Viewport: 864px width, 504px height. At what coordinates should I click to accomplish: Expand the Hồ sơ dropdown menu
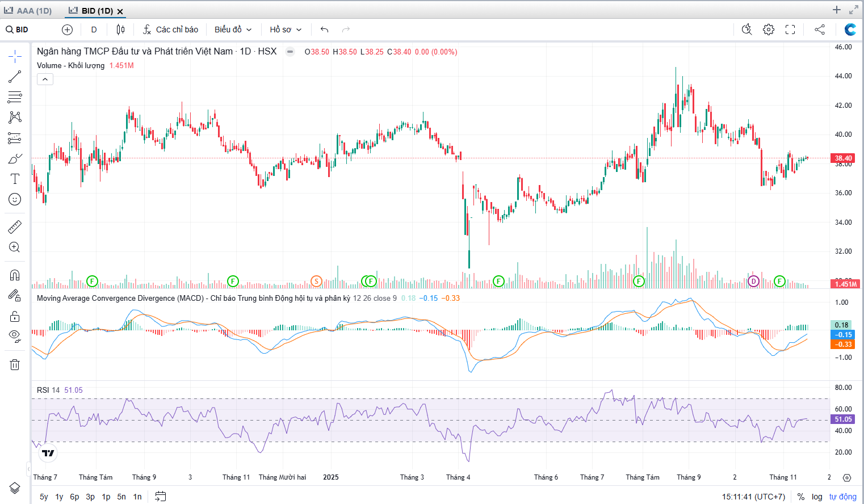click(286, 30)
